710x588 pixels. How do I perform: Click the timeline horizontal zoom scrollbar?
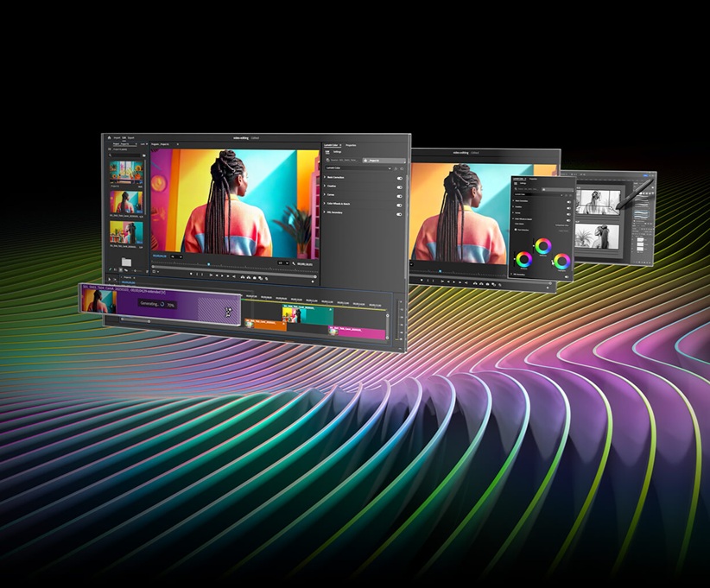(x=136, y=320)
